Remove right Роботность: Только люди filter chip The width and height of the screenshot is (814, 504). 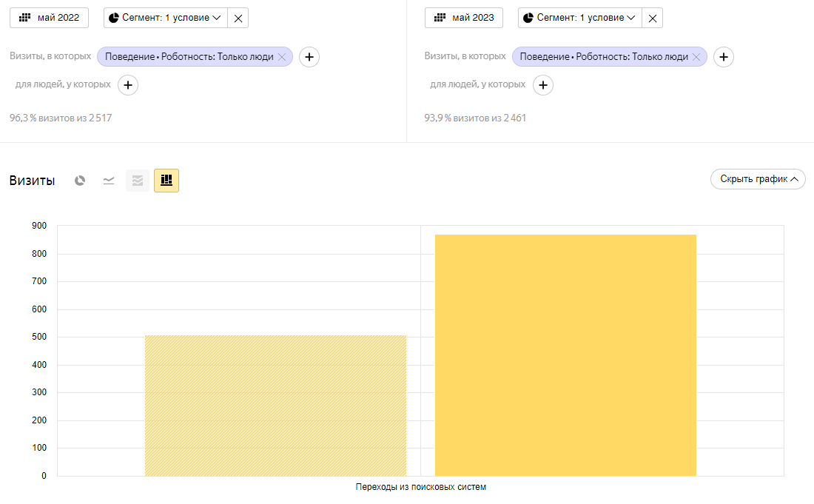[x=696, y=57]
